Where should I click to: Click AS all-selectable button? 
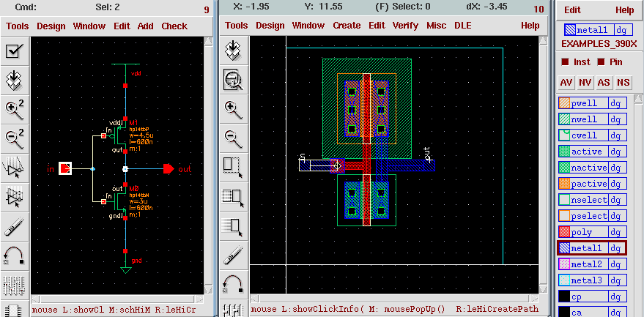coord(604,83)
